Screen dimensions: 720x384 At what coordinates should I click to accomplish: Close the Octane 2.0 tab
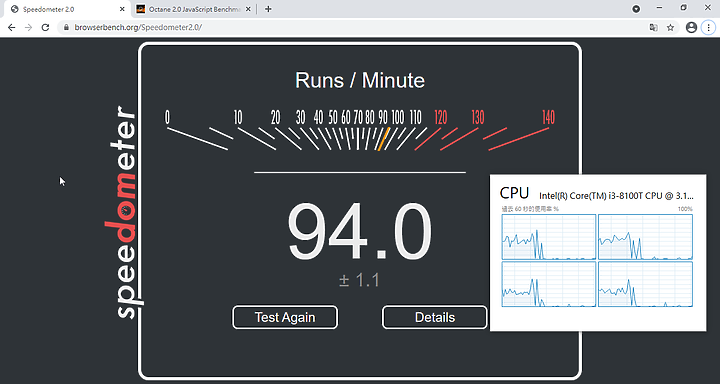[249, 9]
